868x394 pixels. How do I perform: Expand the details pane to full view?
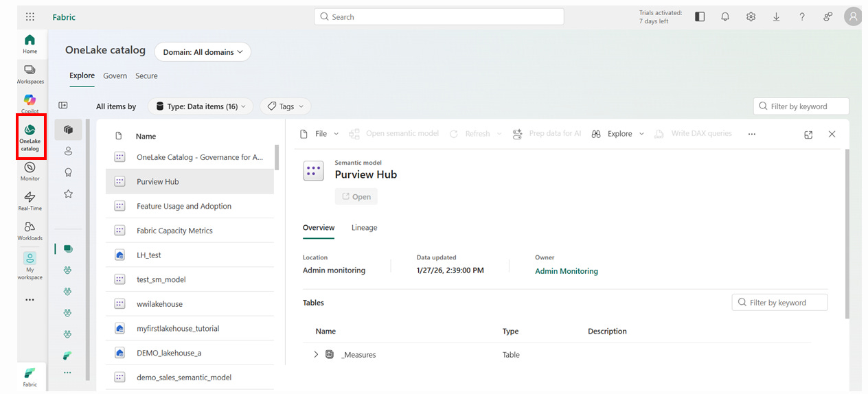point(808,135)
